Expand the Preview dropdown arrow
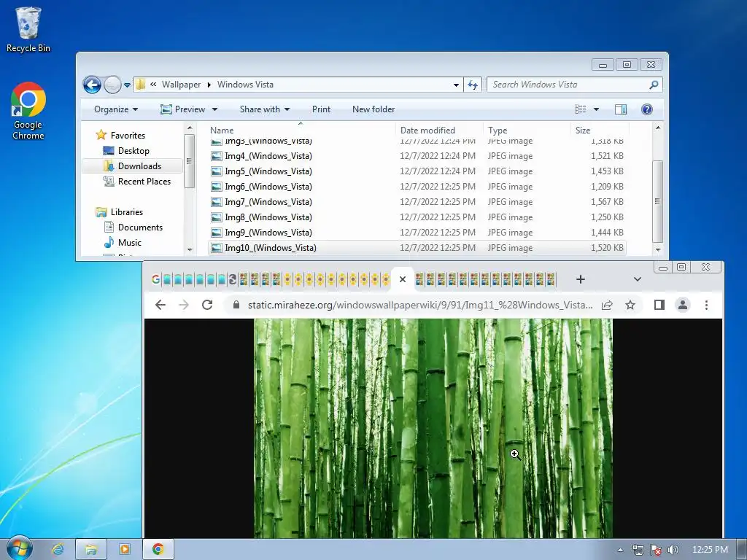 coord(215,109)
